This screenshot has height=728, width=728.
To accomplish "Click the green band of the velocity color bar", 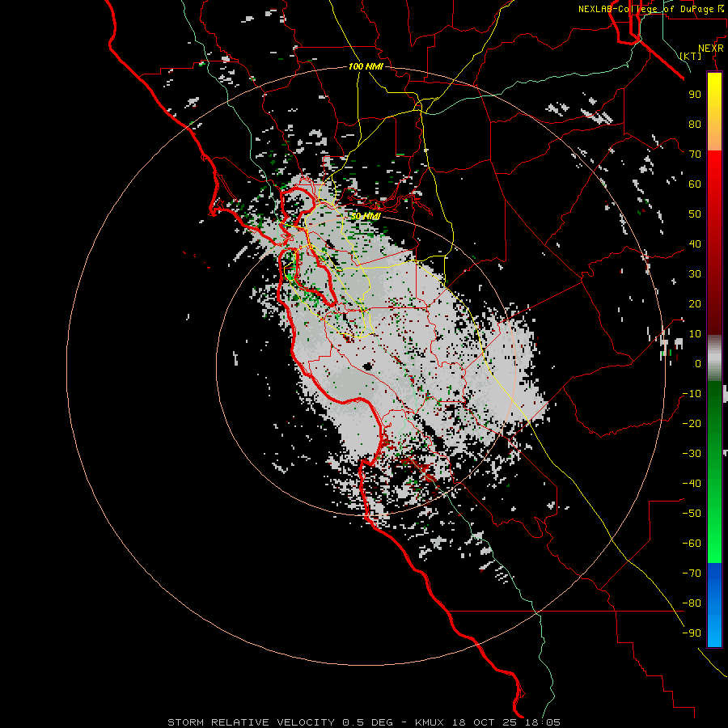I will click(x=714, y=472).
